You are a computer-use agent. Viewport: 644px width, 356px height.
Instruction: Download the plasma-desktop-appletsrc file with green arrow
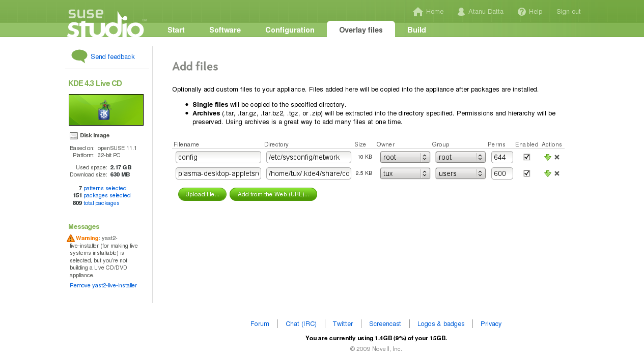click(548, 173)
